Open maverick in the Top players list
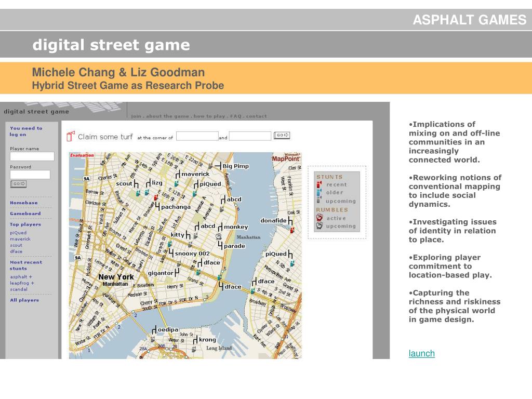532x399 pixels. (20, 239)
